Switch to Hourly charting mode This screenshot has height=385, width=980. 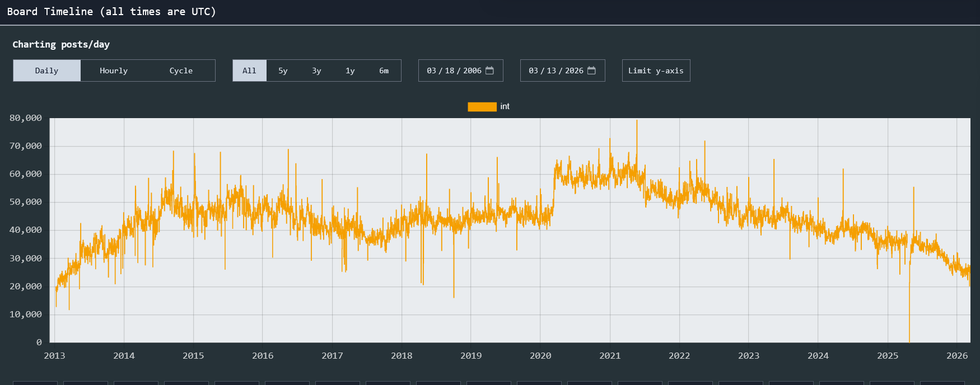point(114,71)
